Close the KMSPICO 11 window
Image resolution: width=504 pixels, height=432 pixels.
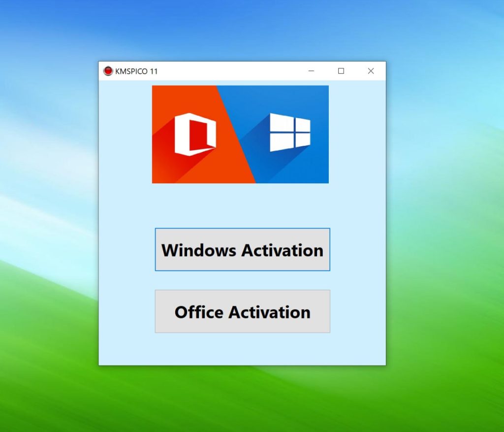(371, 71)
